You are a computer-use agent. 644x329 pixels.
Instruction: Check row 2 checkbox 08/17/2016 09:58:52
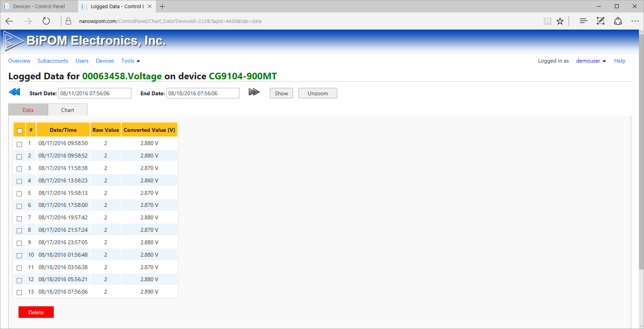tap(19, 157)
